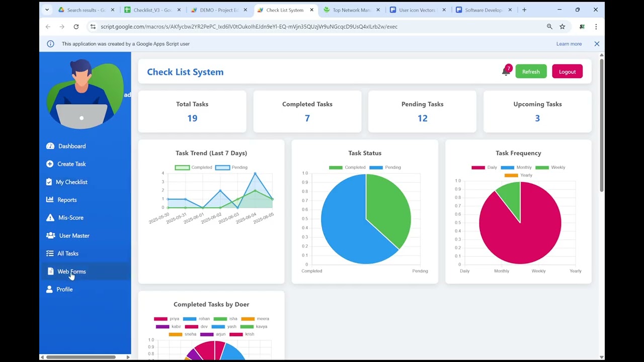Toggle Yearly legend in Task Frequency
The width and height of the screenshot is (644, 362).
pyautogui.click(x=518, y=175)
